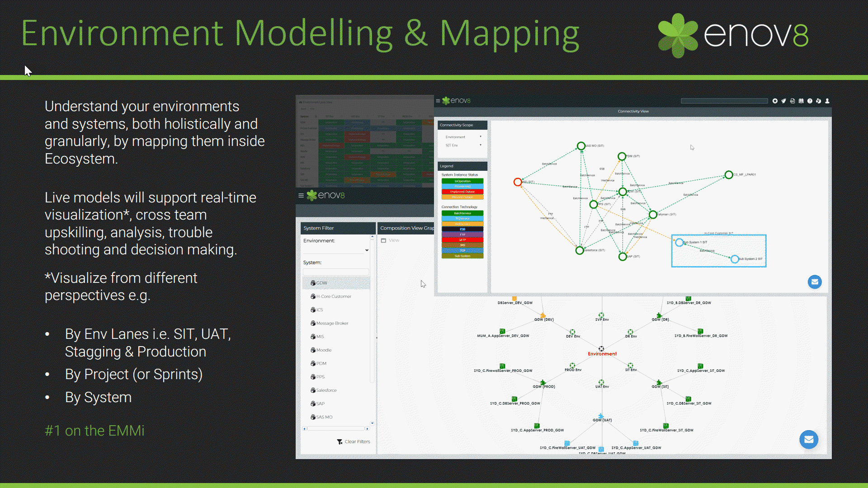Open the document report icon in top toolbar
Screen dimensions: 868x488
793,101
